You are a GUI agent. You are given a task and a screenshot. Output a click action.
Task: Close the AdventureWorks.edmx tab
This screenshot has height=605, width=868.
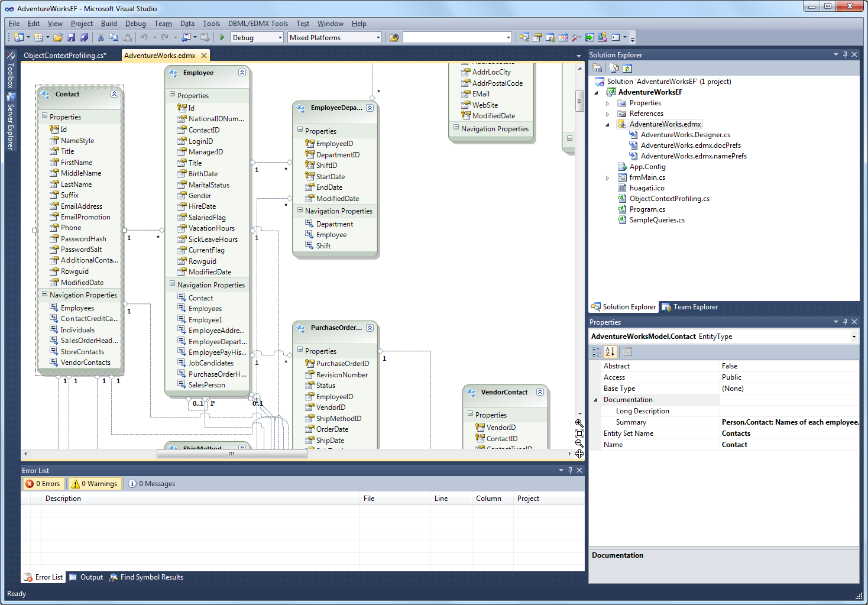click(204, 55)
